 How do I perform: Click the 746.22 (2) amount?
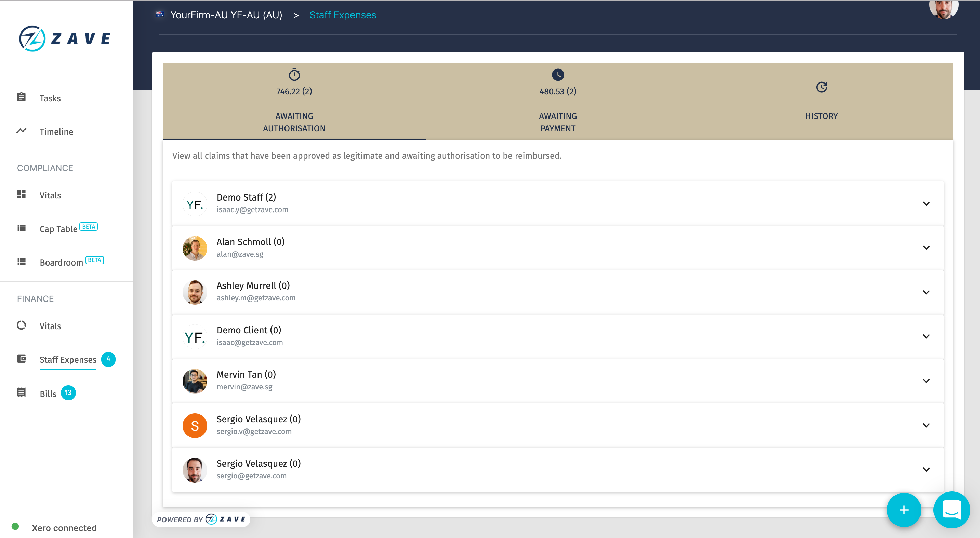294,91
